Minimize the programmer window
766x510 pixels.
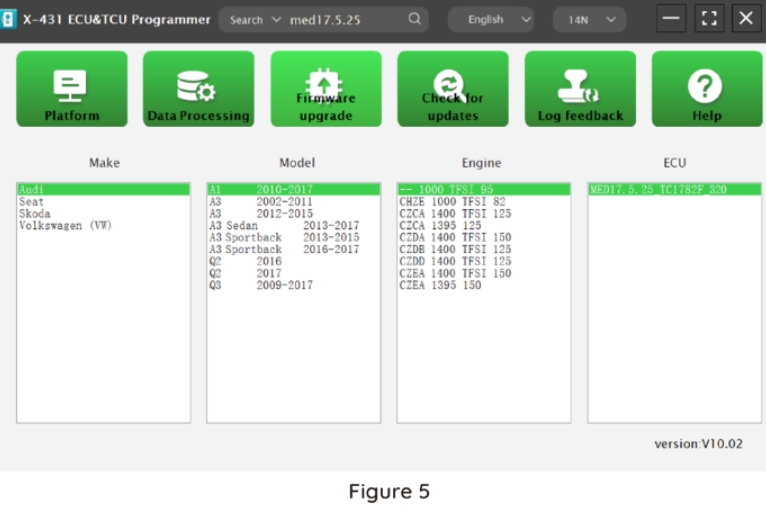(671, 19)
